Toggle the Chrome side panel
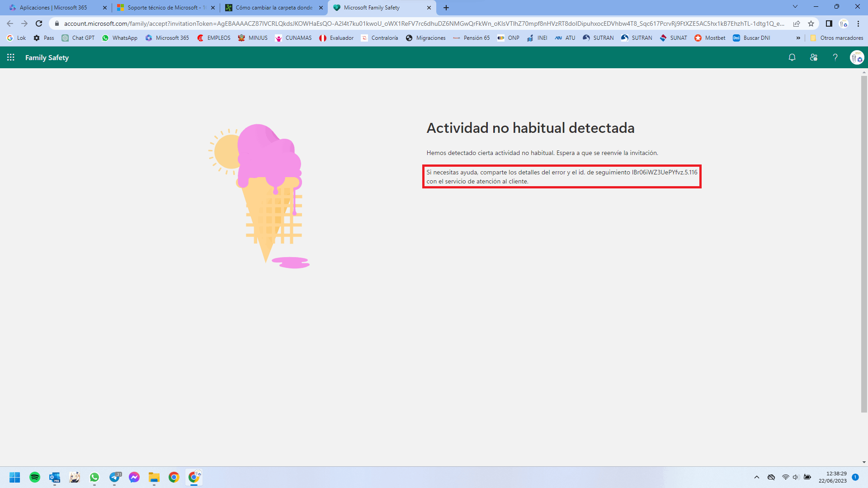 pyautogui.click(x=829, y=23)
